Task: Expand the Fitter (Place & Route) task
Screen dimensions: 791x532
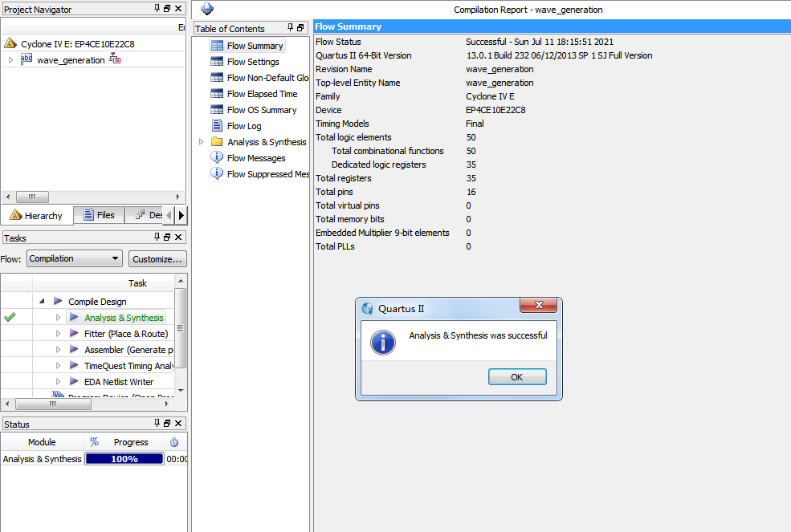Action: click(x=58, y=333)
